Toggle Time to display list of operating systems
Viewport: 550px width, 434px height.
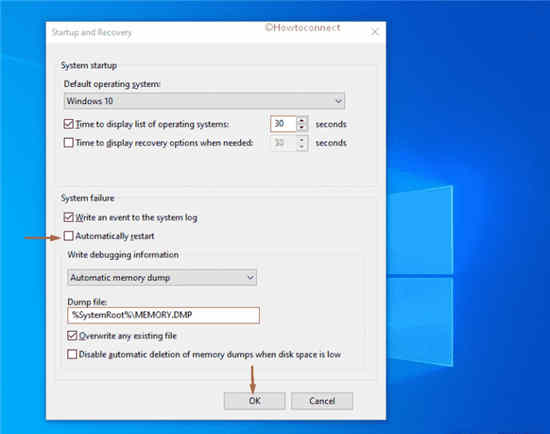[x=69, y=124]
